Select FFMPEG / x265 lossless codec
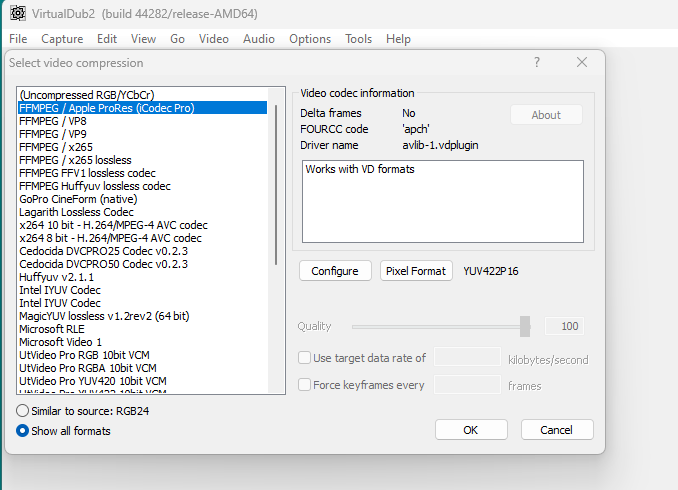 point(75,160)
